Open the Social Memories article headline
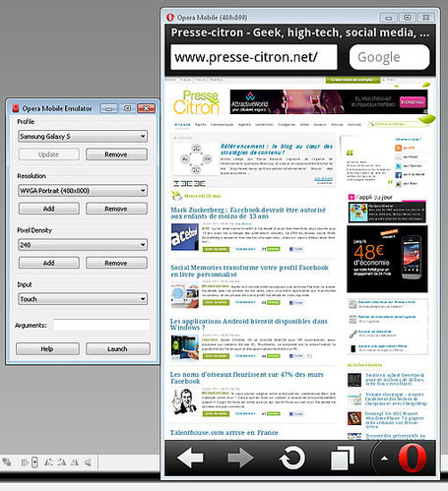This screenshot has width=448, height=491. (249, 271)
